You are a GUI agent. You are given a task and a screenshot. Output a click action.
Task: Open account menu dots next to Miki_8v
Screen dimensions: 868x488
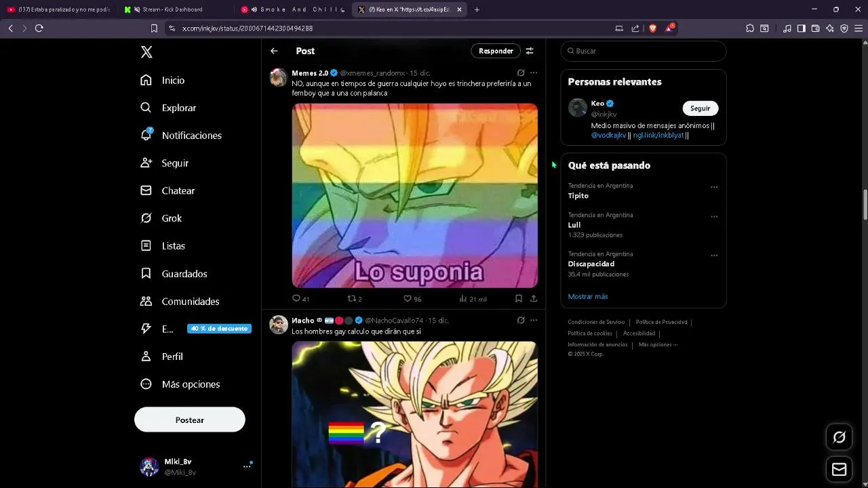247,466
